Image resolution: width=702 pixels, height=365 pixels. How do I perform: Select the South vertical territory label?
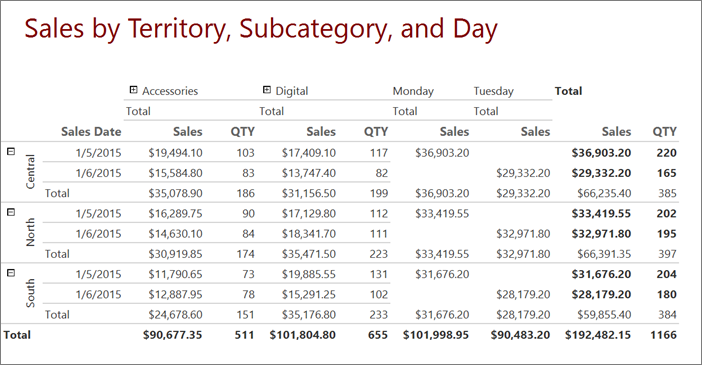point(30,293)
